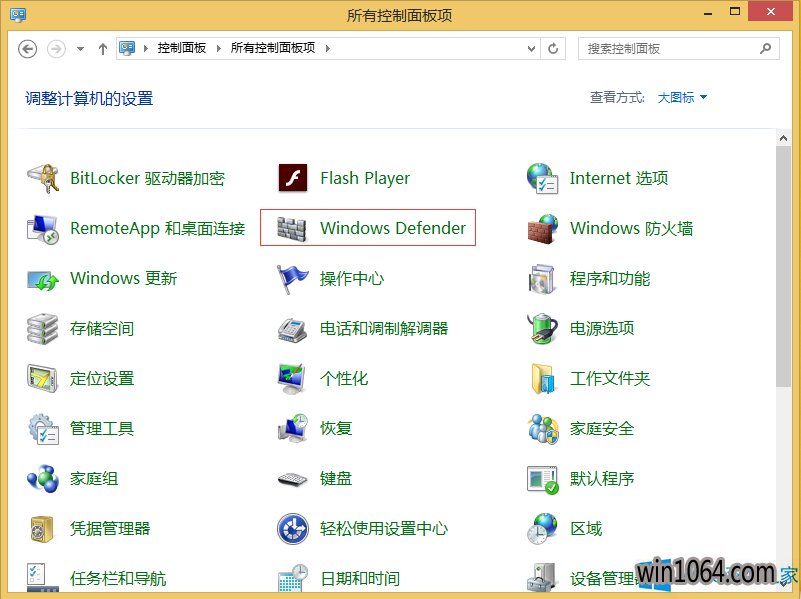Viewport: 801px width, 599px height.
Task: Select the 控制面板 breadcrumb item
Action: pos(181,48)
